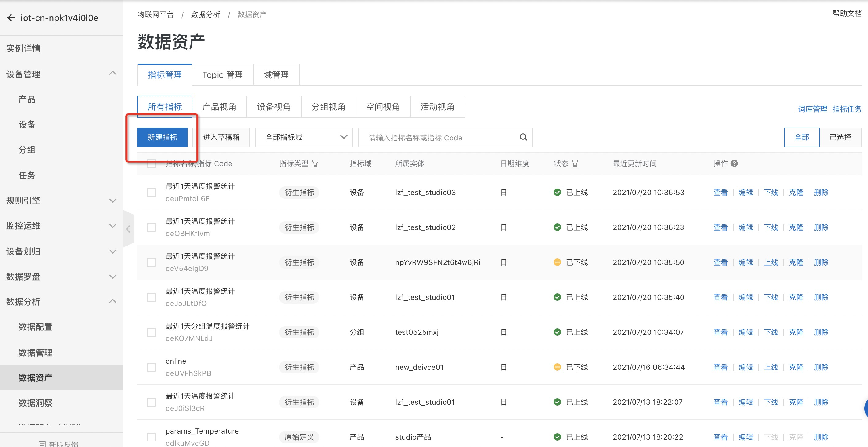Click the search magnifier icon

pyautogui.click(x=523, y=137)
